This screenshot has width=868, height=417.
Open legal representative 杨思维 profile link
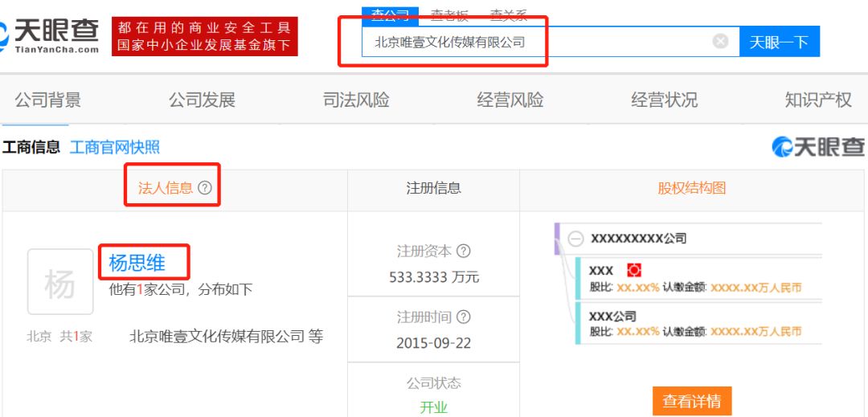[137, 263]
